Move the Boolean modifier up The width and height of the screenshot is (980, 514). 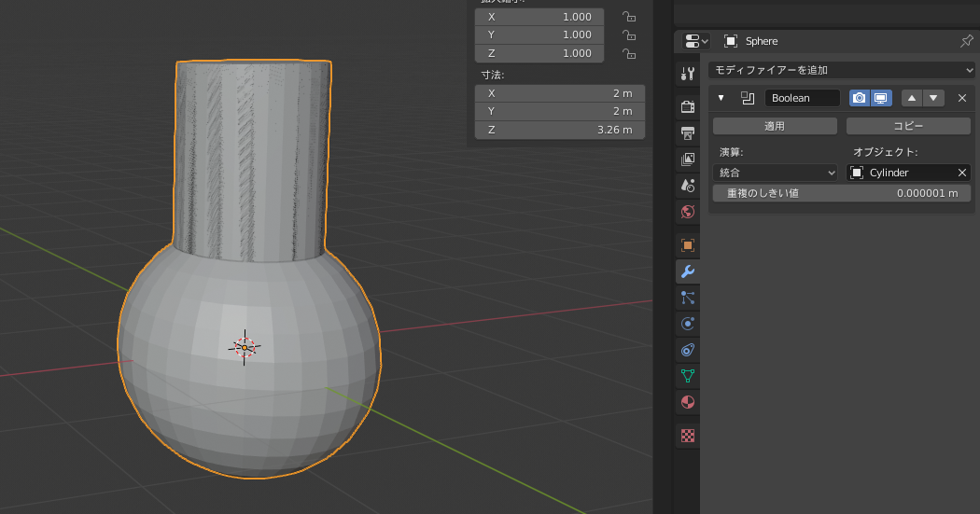912,98
